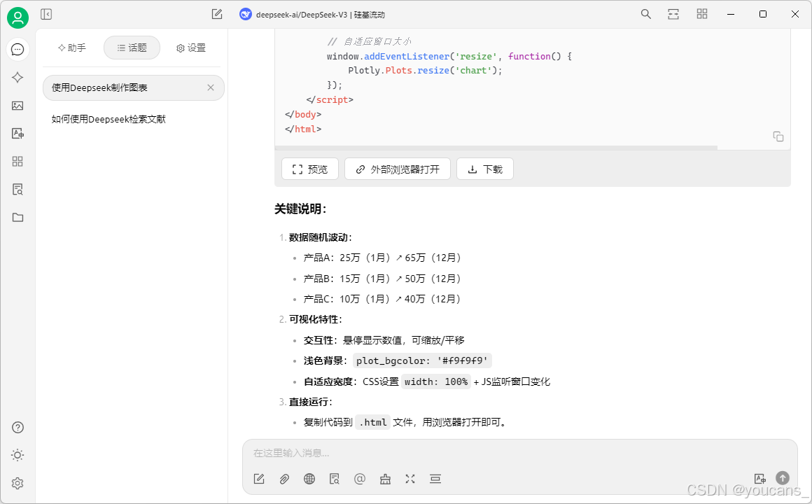This screenshot has width=812, height=504.
Task: Click the 关键说明 heading text
Action: point(300,209)
